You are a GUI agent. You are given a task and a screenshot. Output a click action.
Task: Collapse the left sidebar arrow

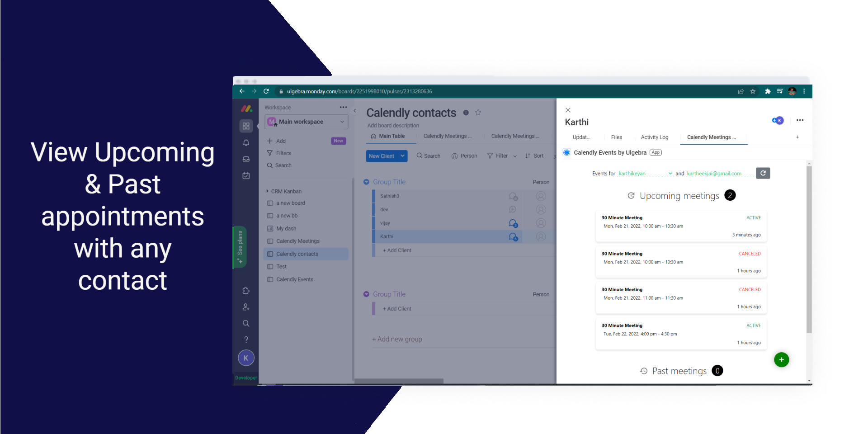(355, 111)
